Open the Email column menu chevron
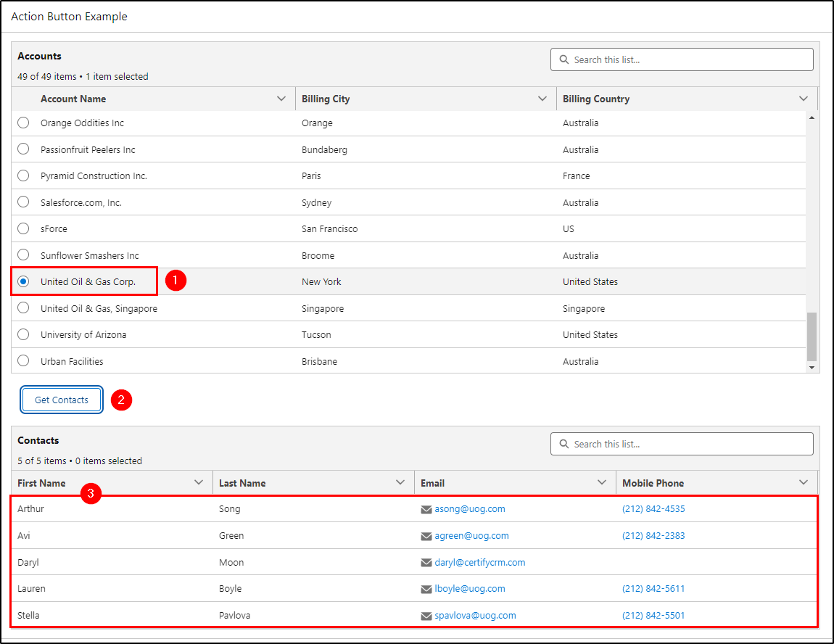Viewport: 834px width, 644px height. pyautogui.click(x=602, y=482)
